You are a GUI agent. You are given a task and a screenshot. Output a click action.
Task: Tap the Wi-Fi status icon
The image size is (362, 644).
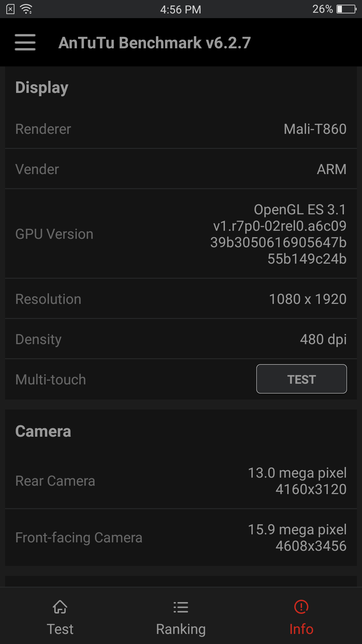26,9
